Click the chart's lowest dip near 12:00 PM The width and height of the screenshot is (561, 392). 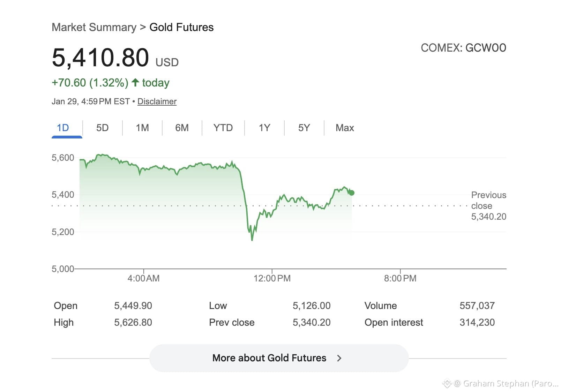click(252, 240)
